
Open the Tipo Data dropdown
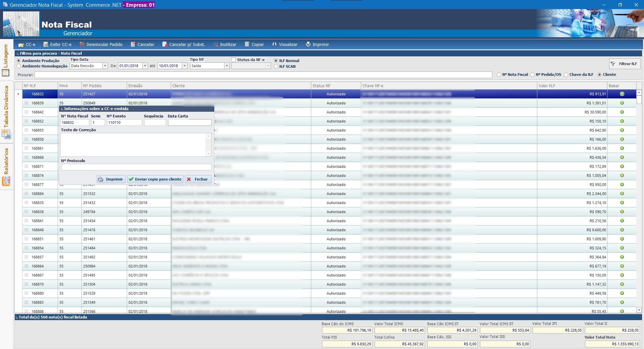(x=105, y=66)
